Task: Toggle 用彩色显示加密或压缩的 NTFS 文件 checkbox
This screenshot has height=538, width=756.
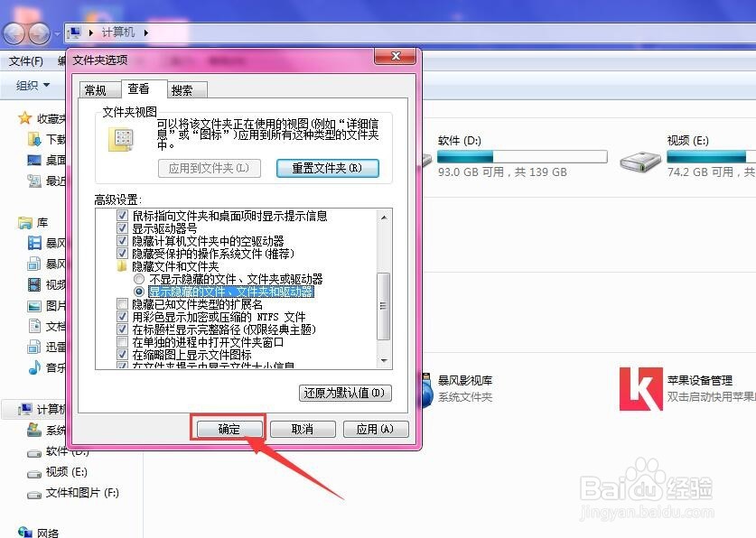Action: 123,317
